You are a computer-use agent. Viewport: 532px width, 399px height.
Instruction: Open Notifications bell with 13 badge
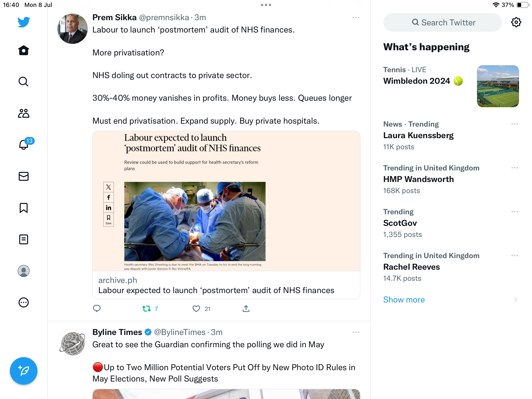[x=24, y=145]
